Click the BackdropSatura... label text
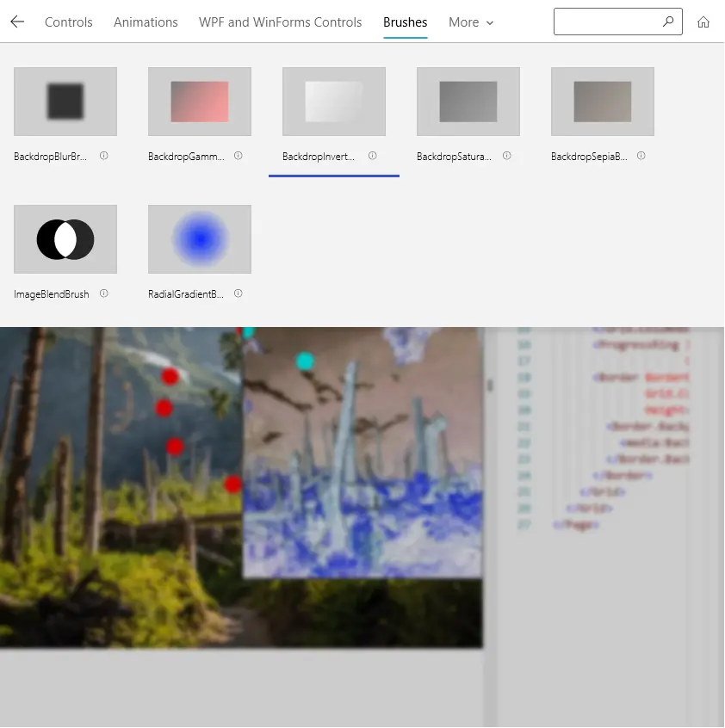Screen dimensions: 725x728 (454, 157)
